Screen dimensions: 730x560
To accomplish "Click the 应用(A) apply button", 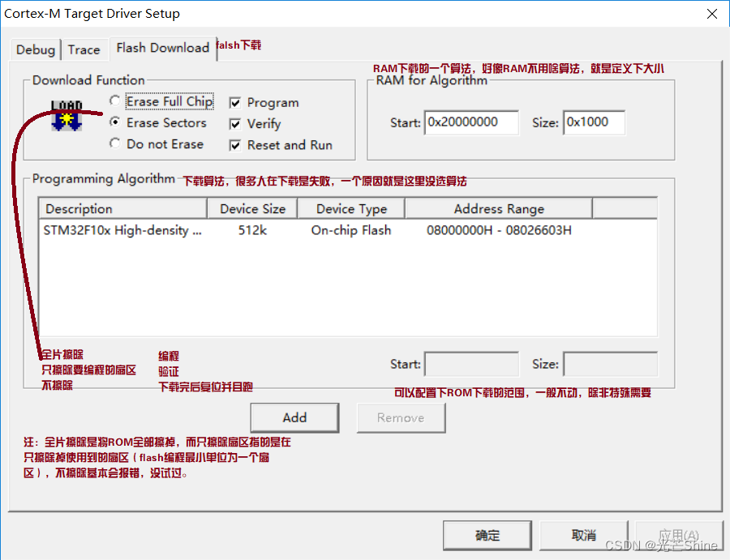I will [x=679, y=536].
